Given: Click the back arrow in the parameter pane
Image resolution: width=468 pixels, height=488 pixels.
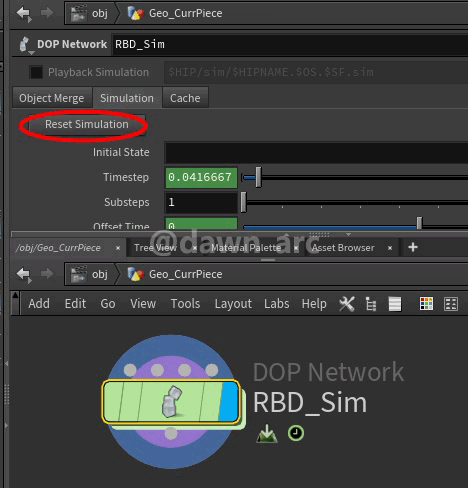Looking at the screenshot, I should click(x=24, y=14).
